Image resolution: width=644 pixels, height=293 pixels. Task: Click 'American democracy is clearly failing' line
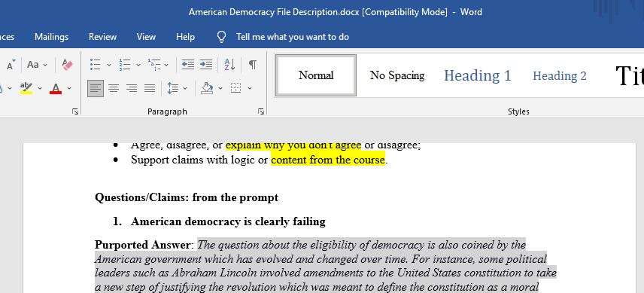coord(228,222)
